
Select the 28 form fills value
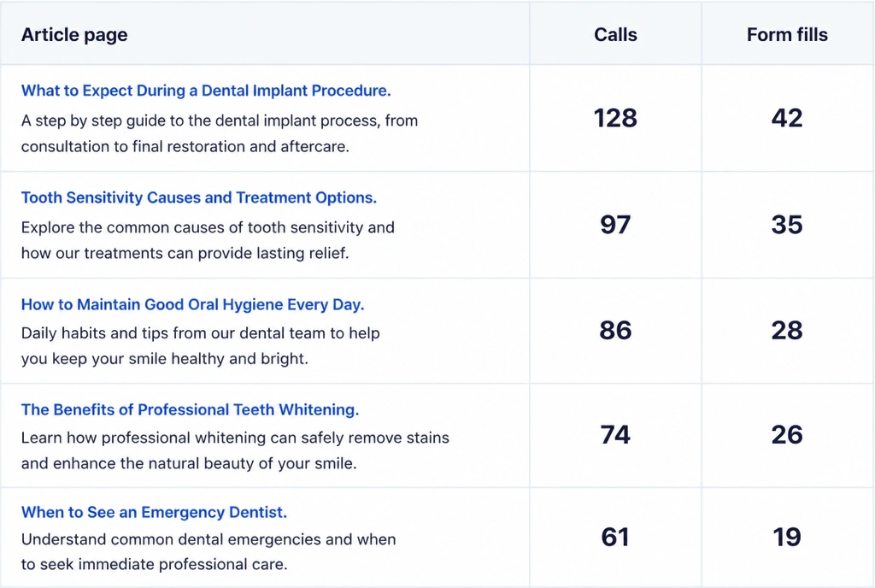tap(787, 330)
